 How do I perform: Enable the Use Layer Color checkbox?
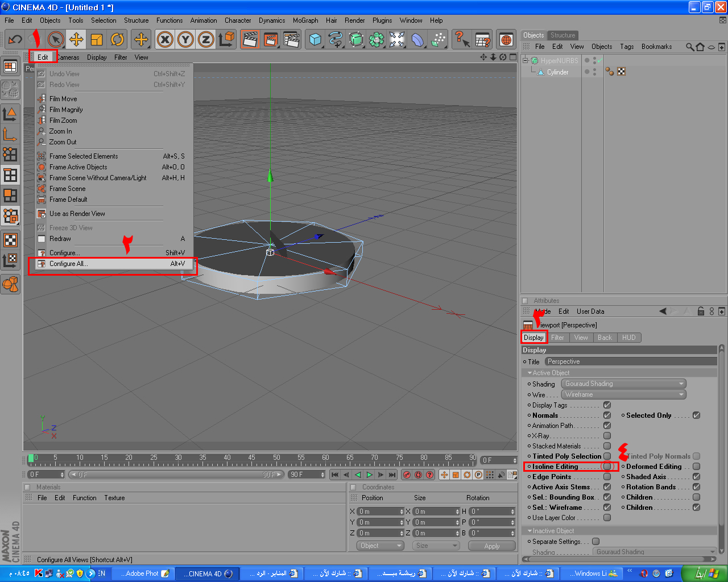coord(607,518)
